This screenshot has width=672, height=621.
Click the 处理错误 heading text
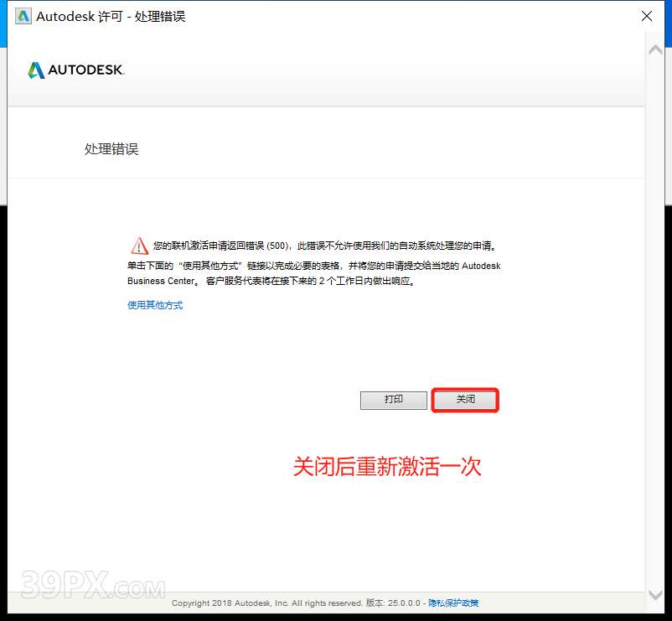111,149
